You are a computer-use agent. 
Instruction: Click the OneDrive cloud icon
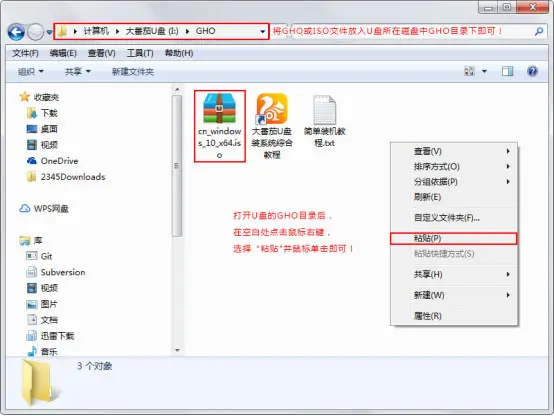[x=32, y=161]
